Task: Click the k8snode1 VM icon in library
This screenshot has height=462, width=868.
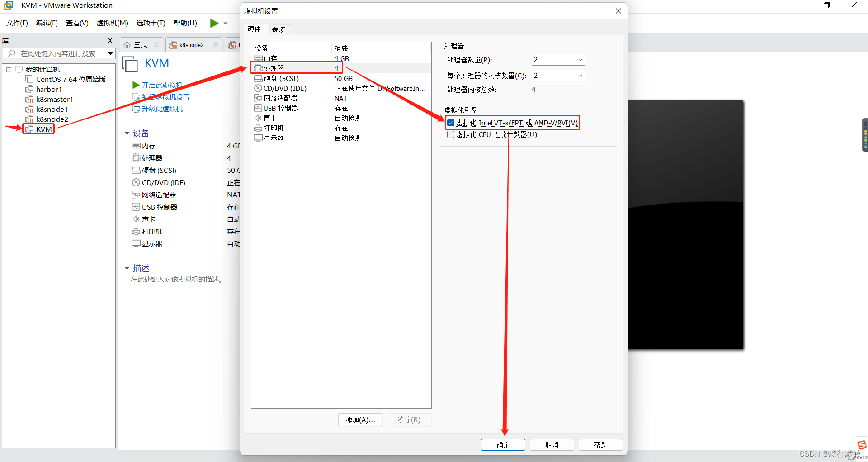Action: (30, 110)
